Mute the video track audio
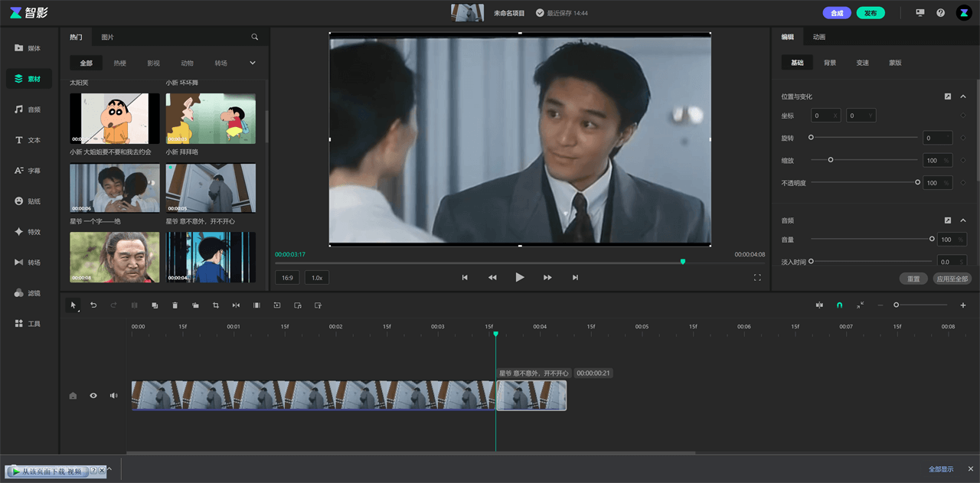Viewport: 980px width, 483px height. [x=113, y=396]
